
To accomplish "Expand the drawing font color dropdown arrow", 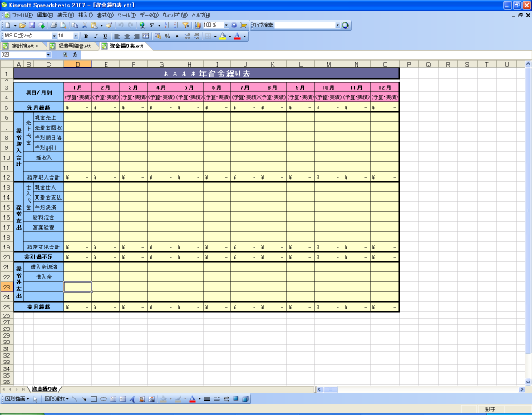I will 199,398.
